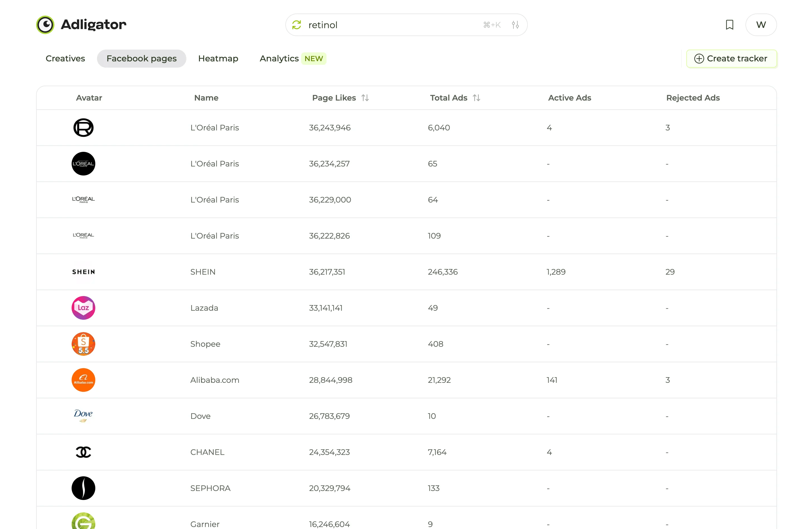Screen dimensions: 812x529
Task: Click the Adligator eye logo icon
Action: (x=45, y=25)
